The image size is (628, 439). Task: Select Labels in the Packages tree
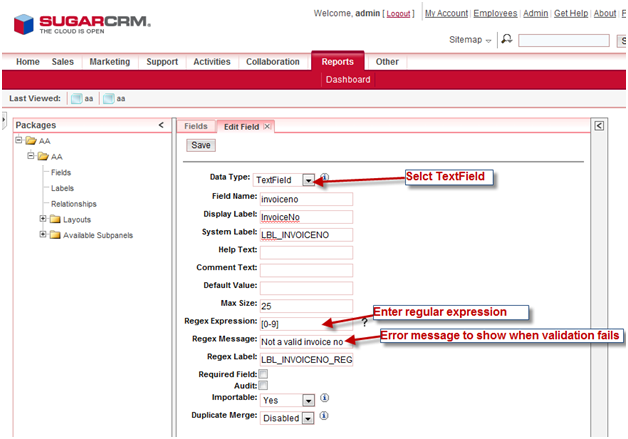pyautogui.click(x=62, y=188)
